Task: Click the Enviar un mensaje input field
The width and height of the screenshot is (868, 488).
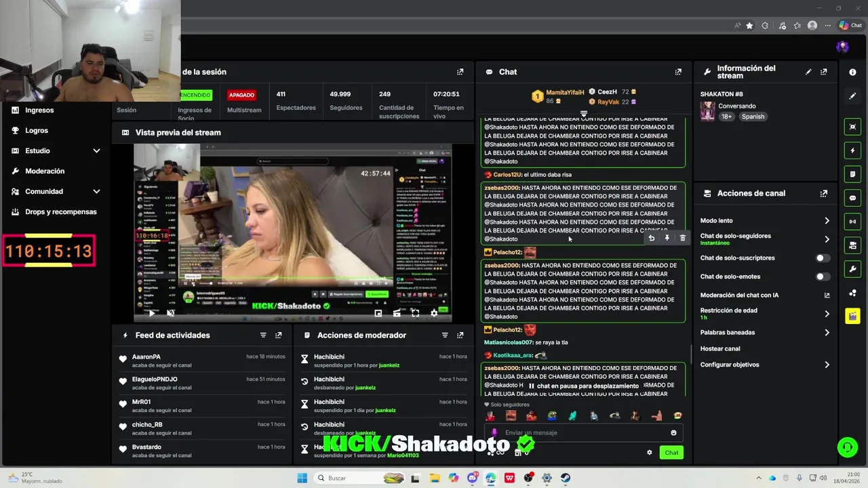Action: pyautogui.click(x=583, y=432)
